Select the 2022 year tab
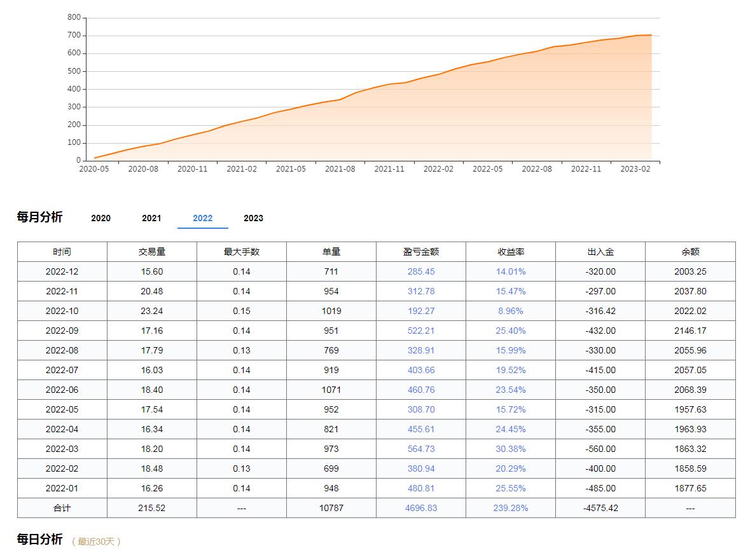748x560 pixels. (x=202, y=218)
